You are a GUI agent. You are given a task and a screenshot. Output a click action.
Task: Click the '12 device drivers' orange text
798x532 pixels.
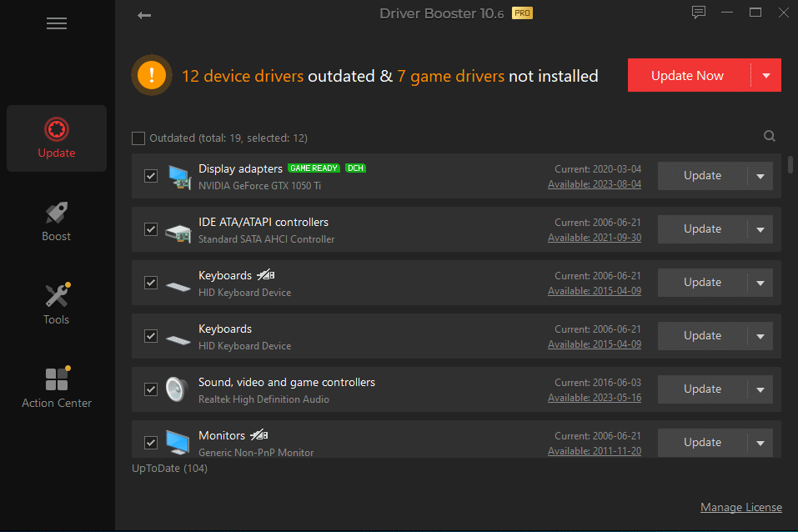point(243,76)
